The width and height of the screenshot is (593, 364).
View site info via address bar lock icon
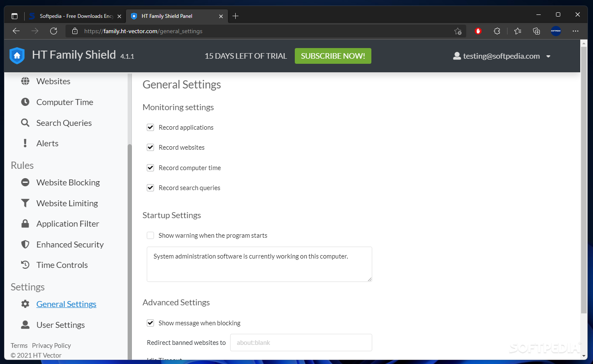(75, 31)
